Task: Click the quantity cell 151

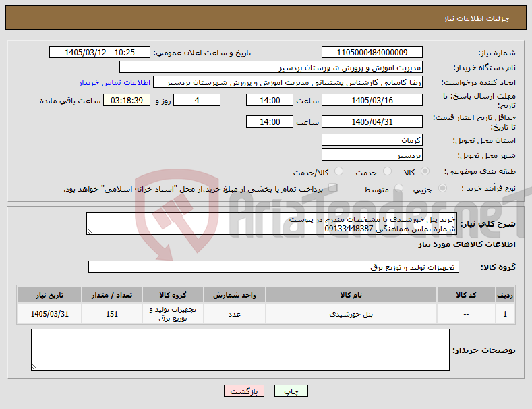Action: (x=112, y=314)
